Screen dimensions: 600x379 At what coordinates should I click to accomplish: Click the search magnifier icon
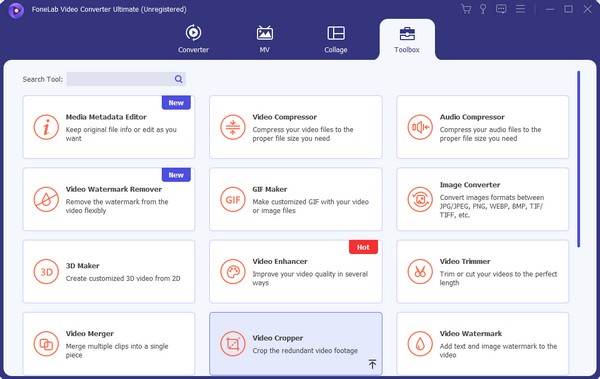coord(178,79)
